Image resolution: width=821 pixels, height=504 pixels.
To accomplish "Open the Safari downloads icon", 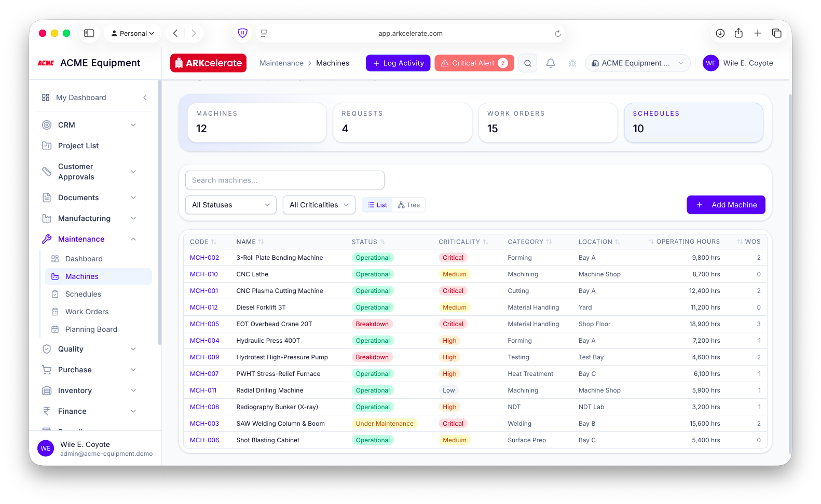I will click(720, 33).
